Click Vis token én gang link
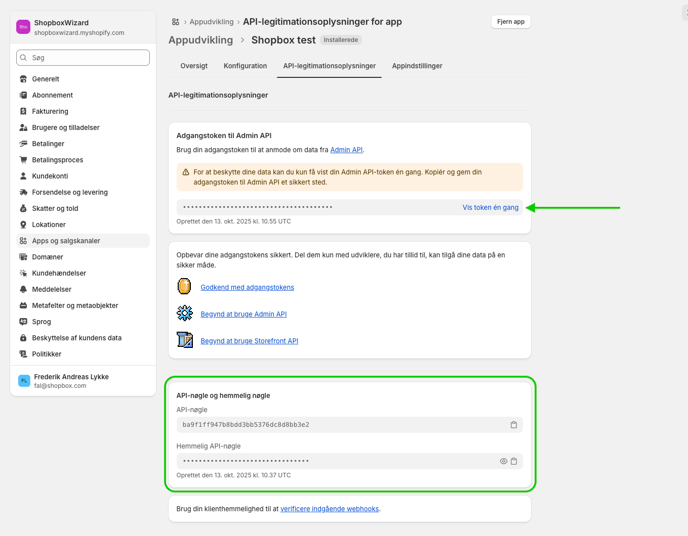This screenshot has width=688, height=536. pyautogui.click(x=490, y=208)
